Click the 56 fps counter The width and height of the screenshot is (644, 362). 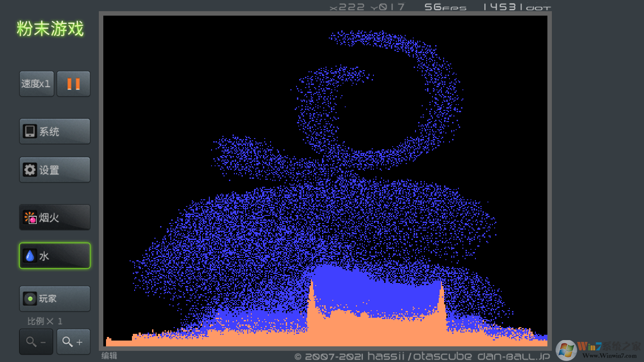[445, 7]
